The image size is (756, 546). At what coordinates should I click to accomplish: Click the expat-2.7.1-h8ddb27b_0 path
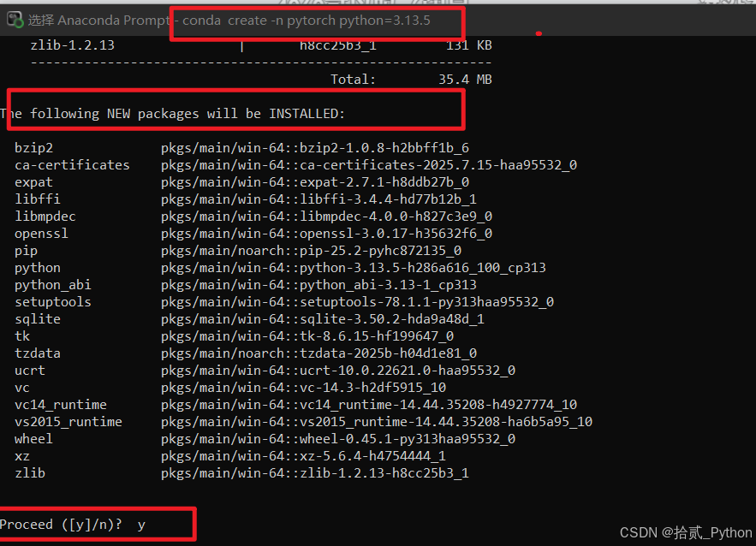[x=315, y=182]
